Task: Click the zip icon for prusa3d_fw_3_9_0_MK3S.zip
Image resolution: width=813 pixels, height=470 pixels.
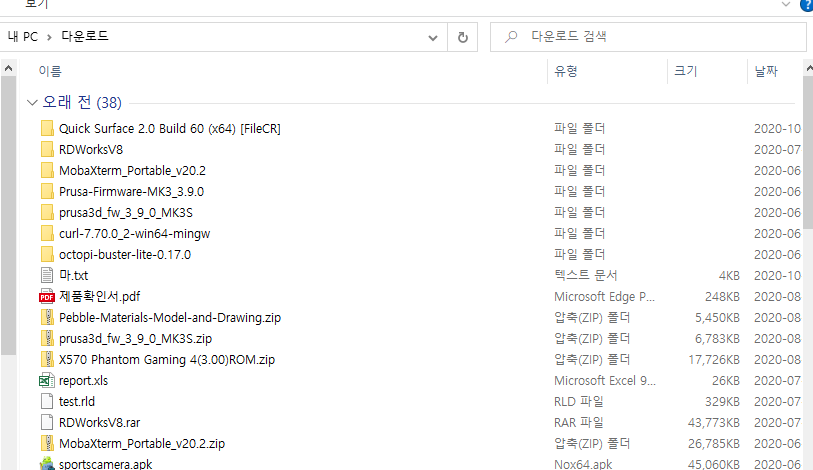Action: (x=47, y=338)
